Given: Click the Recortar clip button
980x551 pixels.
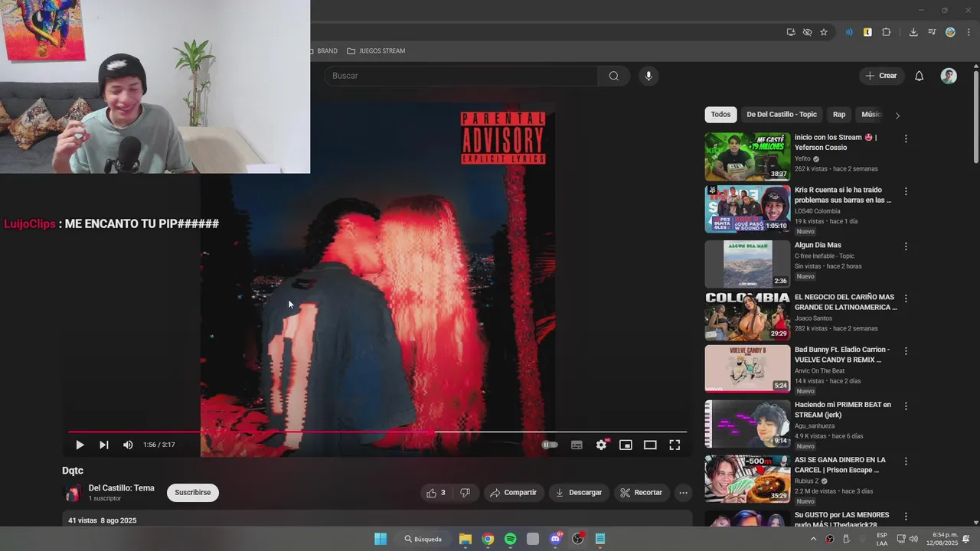Looking at the screenshot, I should point(641,493).
